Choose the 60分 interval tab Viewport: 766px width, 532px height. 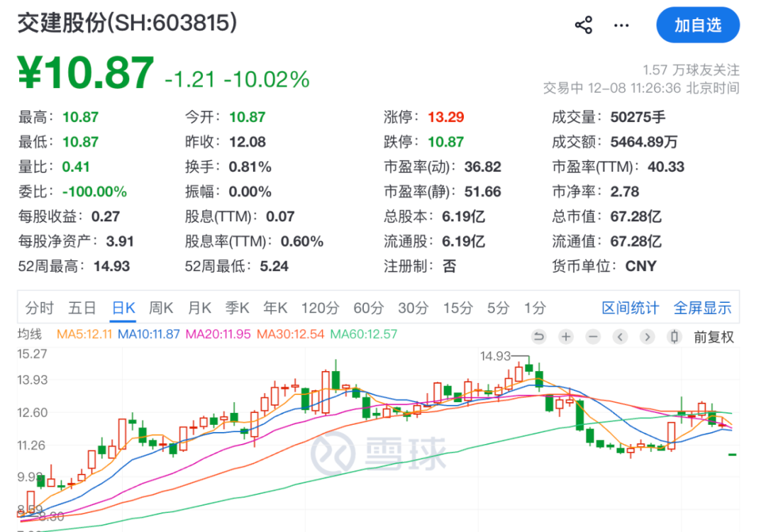tap(368, 308)
